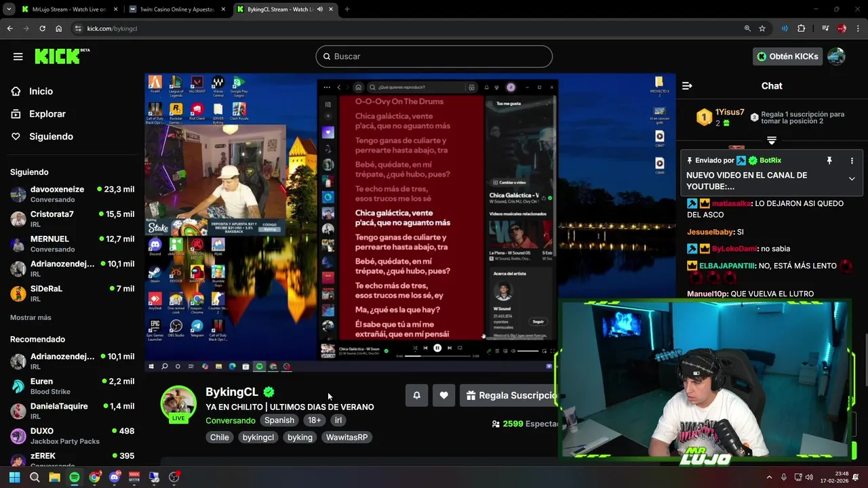Click the Regala Suscripciones button

point(510,395)
